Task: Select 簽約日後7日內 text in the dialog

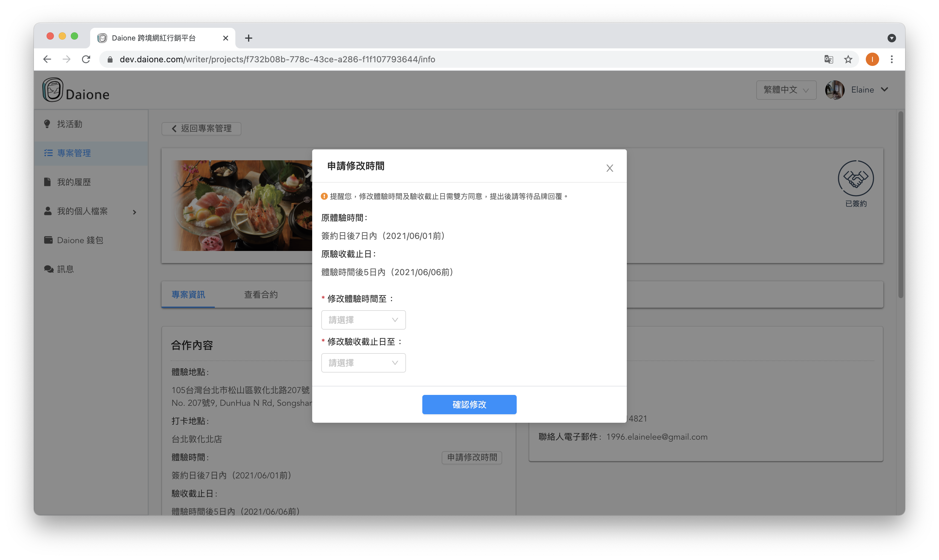Action: [x=349, y=236]
